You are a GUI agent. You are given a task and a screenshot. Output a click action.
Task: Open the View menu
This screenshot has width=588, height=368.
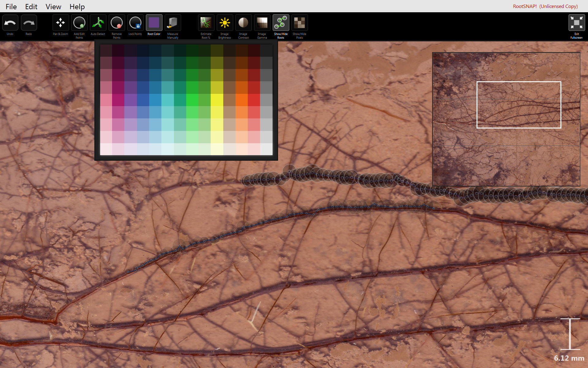[53, 6]
